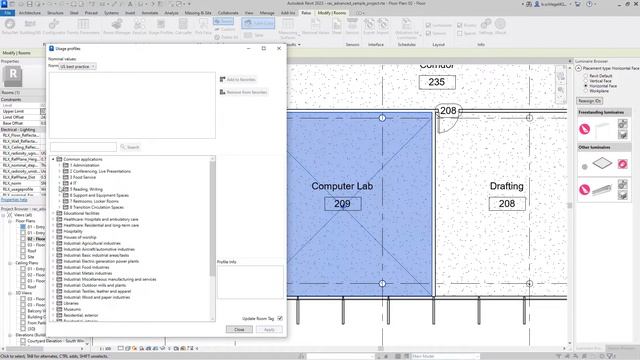Open the Systems ribbon tab
This screenshot has height=360, width=640.
pyautogui.click(x=111, y=13)
